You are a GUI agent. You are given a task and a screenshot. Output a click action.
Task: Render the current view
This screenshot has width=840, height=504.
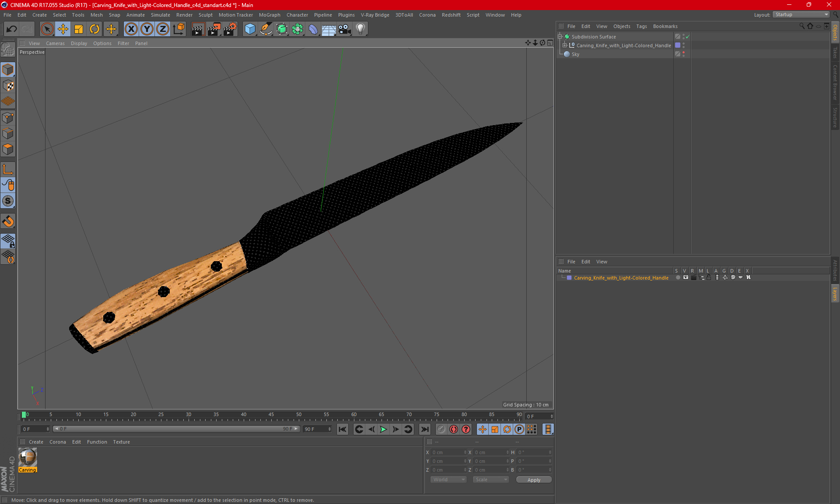198,29
